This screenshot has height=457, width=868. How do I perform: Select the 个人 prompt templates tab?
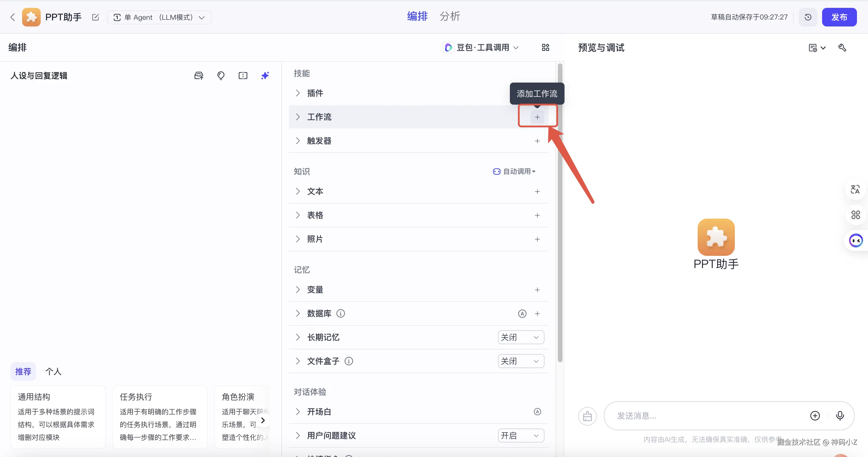(53, 372)
